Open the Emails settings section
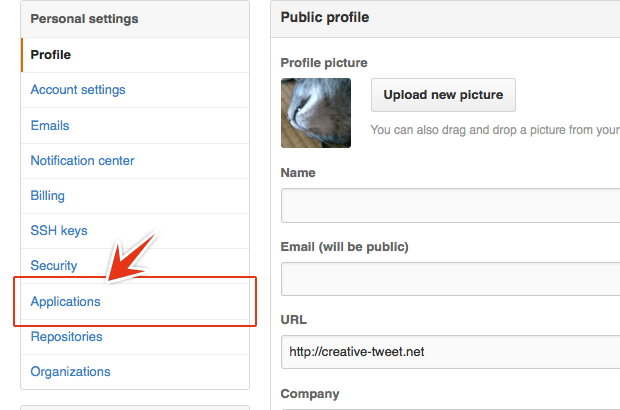The image size is (620, 410). tap(50, 125)
